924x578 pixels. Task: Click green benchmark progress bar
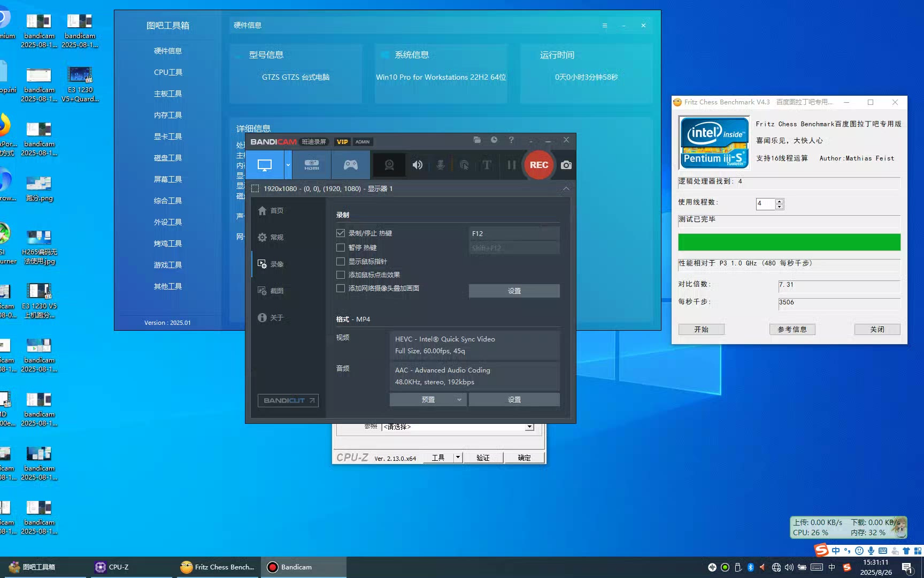(x=789, y=242)
